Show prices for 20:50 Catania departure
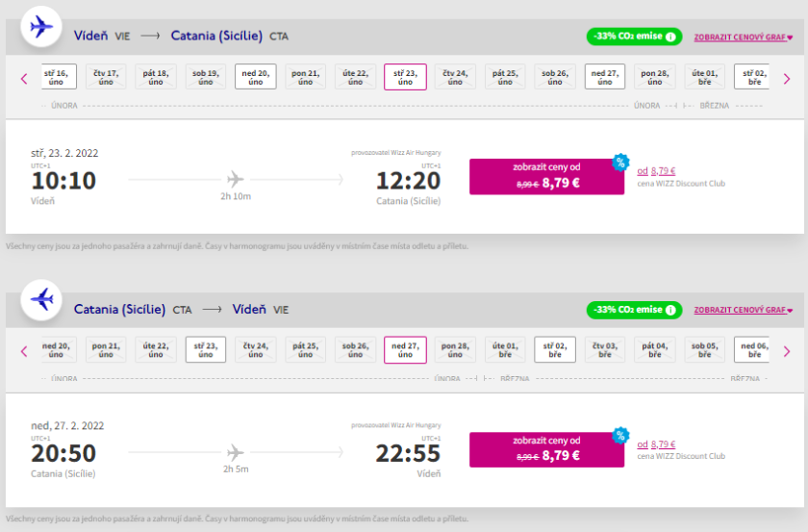This screenshot has width=808, height=532. 545,449
